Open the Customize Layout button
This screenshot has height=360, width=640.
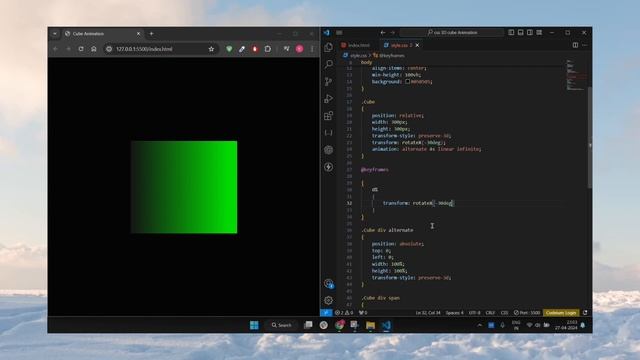pos(539,33)
